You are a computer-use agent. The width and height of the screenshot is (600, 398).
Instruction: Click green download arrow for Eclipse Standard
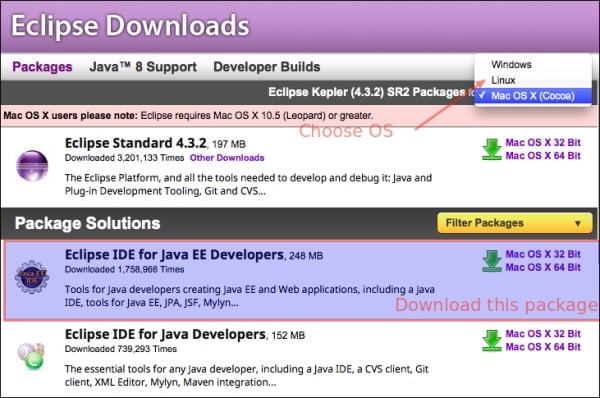tap(492, 149)
